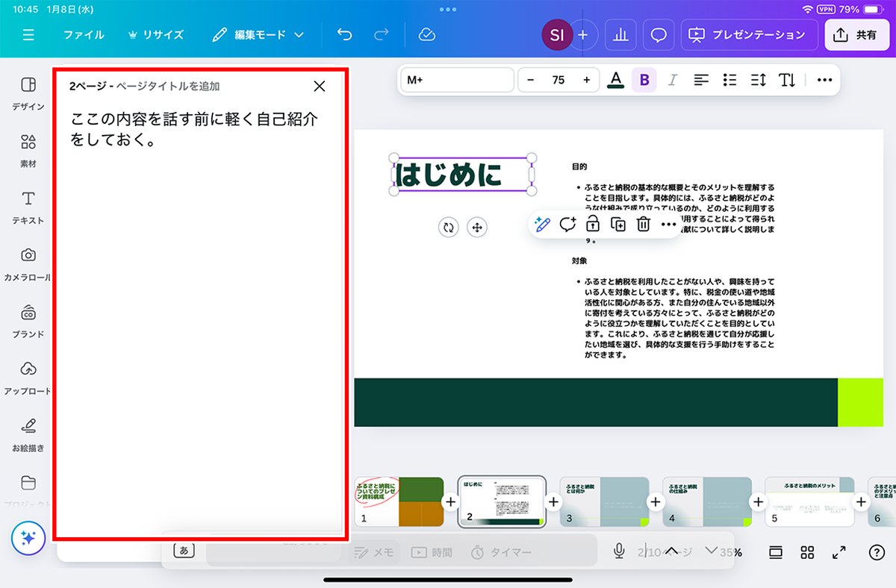
Task: Expand more options in text toolbar
Action: tap(824, 80)
